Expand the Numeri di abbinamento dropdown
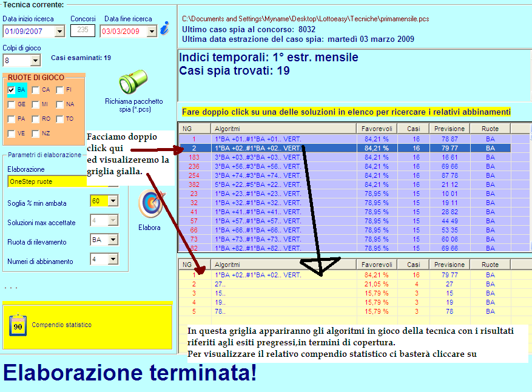 113,259
